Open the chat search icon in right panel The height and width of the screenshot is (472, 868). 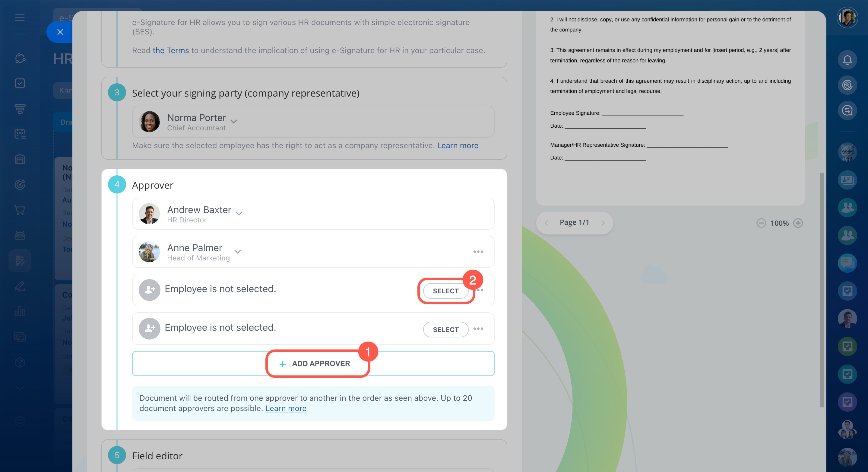(x=847, y=110)
